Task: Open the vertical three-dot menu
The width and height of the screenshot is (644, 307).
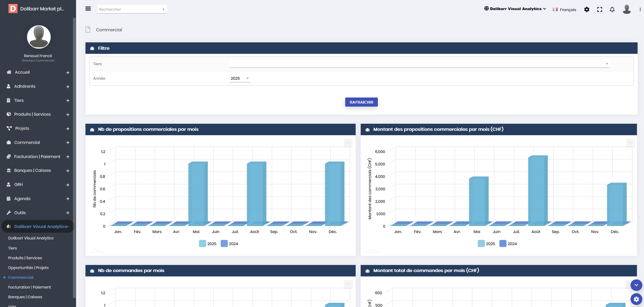Action: click(640, 9)
